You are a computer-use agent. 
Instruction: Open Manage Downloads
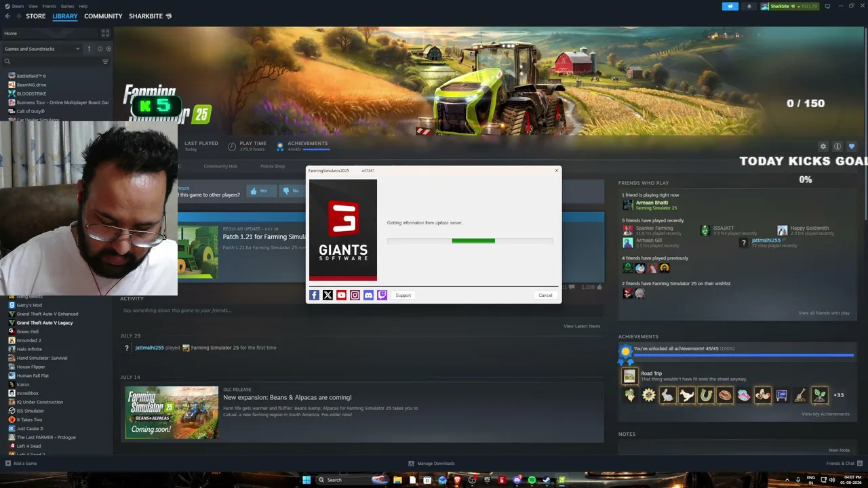click(x=431, y=464)
